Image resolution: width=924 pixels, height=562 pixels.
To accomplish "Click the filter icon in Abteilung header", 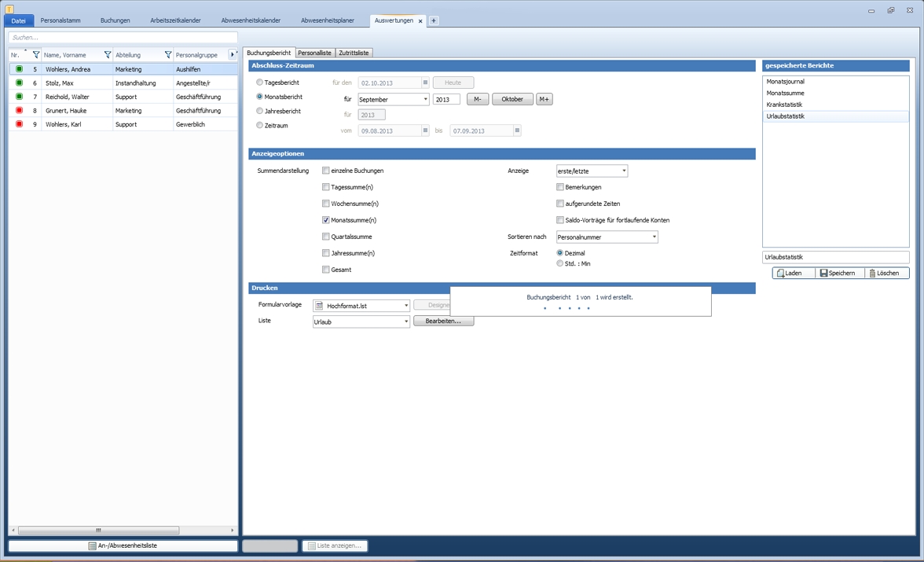I will (x=168, y=55).
